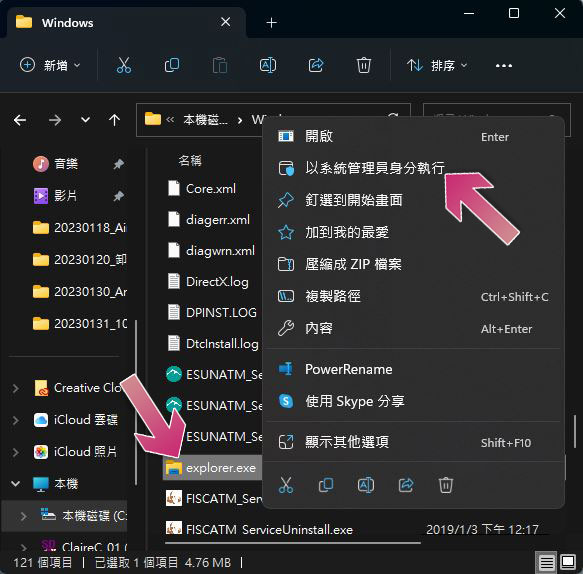
Task: Open the 音樂 quick access folder
Action: coord(66,164)
